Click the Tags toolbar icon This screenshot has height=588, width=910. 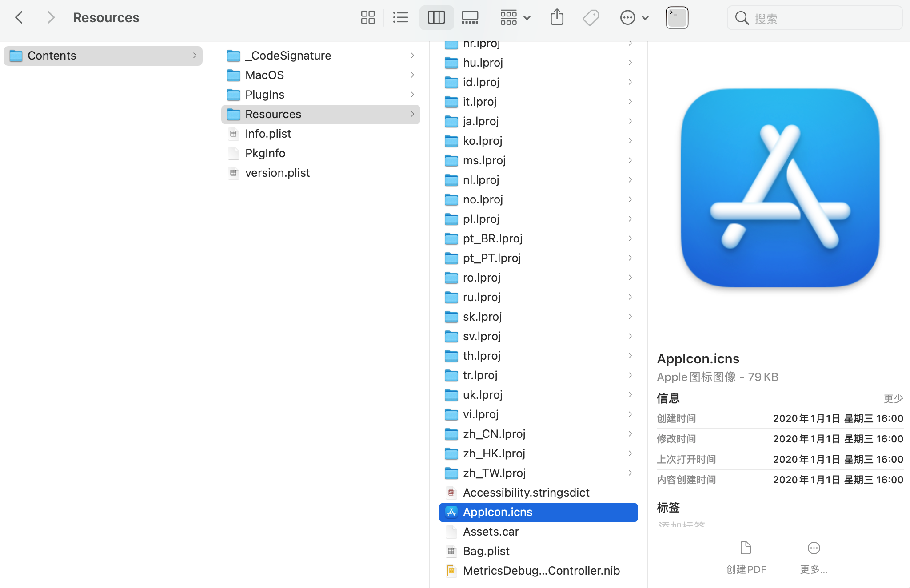[x=591, y=18]
